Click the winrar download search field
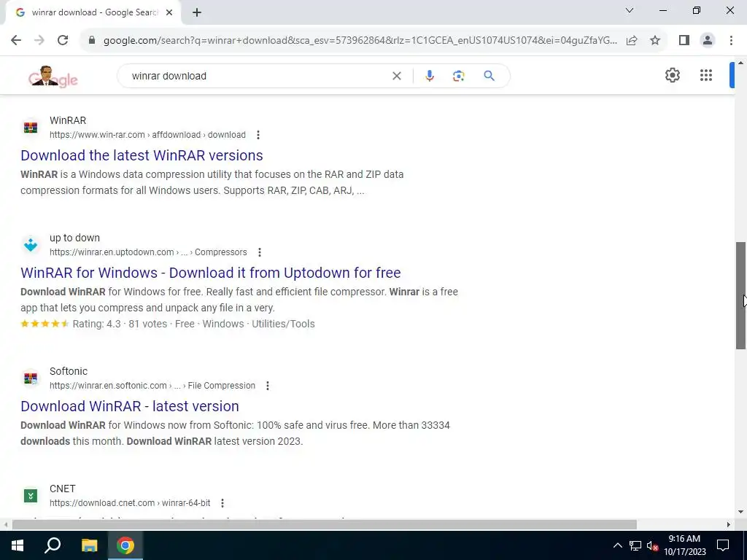The image size is (747, 560). coord(258,76)
